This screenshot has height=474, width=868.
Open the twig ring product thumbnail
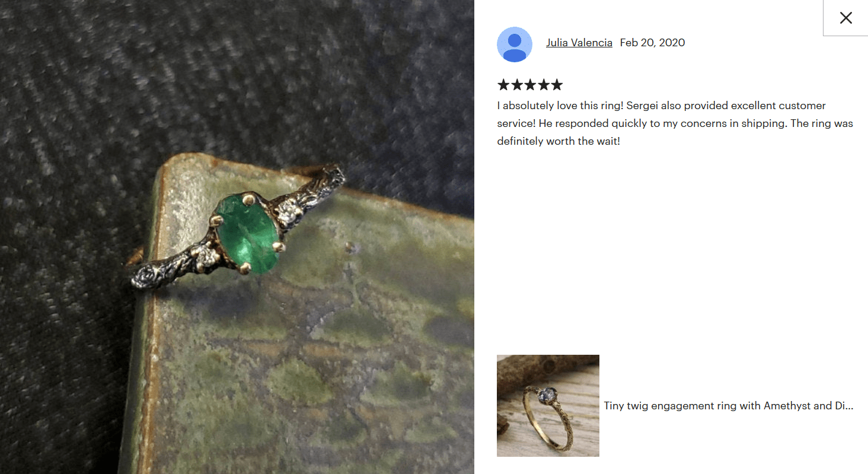click(548, 406)
